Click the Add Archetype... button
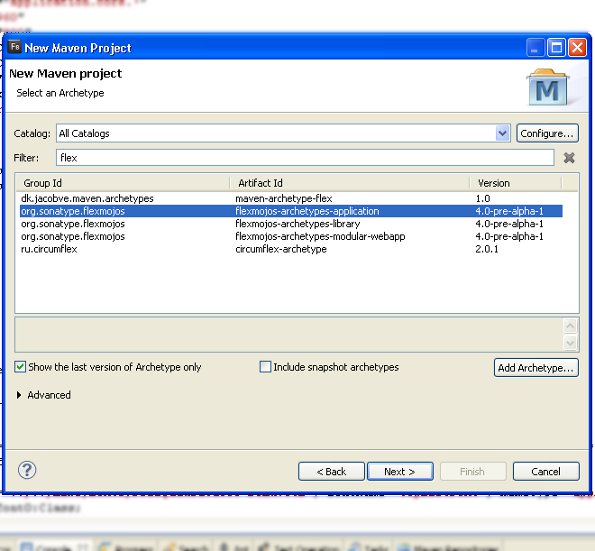This screenshot has height=551, width=595. click(x=536, y=367)
